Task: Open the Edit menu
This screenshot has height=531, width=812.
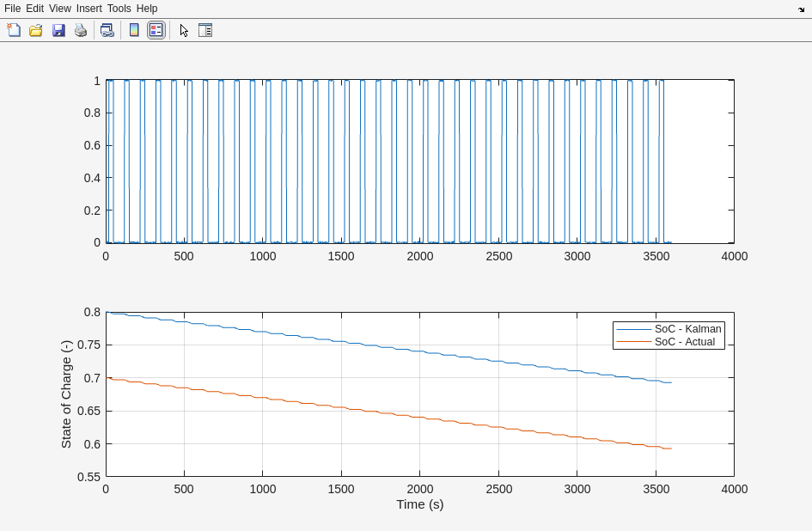Action: 34,9
